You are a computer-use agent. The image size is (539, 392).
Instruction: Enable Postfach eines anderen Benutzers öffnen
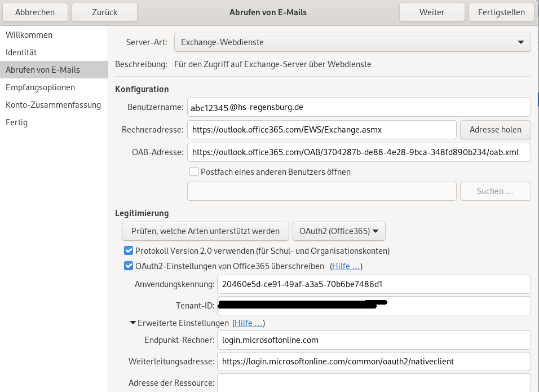194,172
